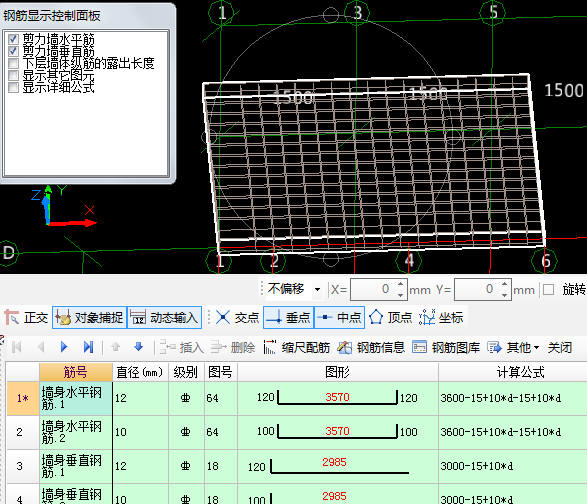
Task: Toggle 正交 orthogonal mode
Action: [x=26, y=318]
